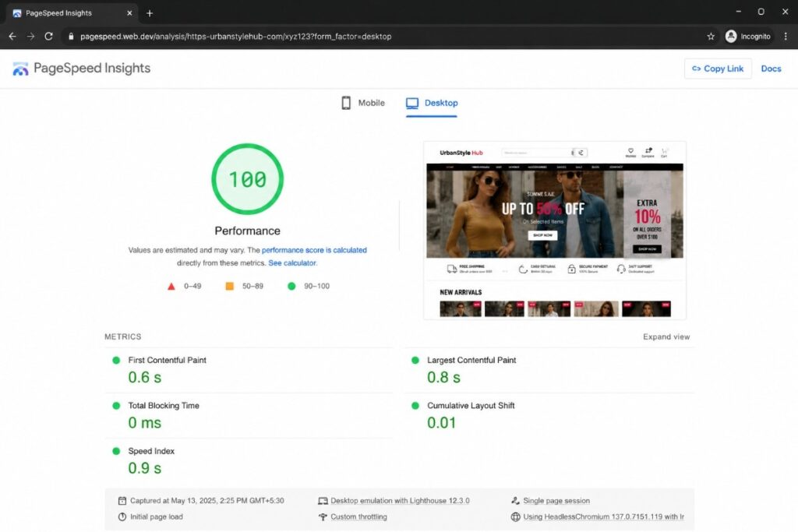The height and width of the screenshot is (532, 798).
Task: Click the METRICS section heading
Action: [x=122, y=336]
